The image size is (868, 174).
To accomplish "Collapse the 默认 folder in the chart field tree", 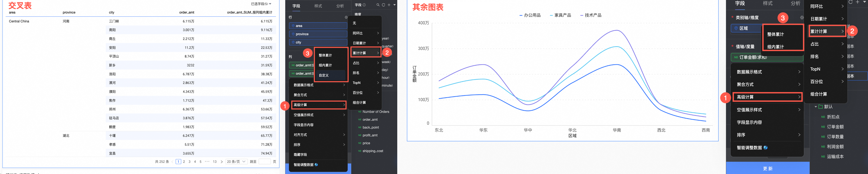I will (816, 107).
